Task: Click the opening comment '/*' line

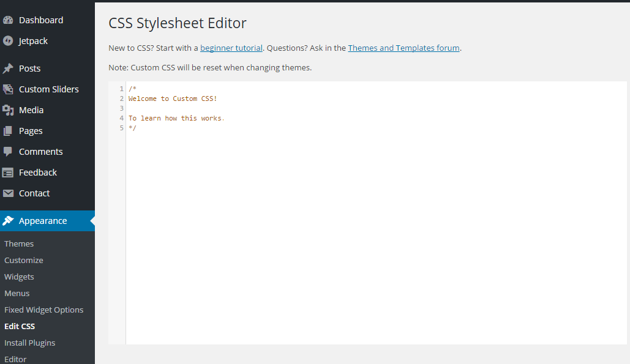Action: [133, 89]
